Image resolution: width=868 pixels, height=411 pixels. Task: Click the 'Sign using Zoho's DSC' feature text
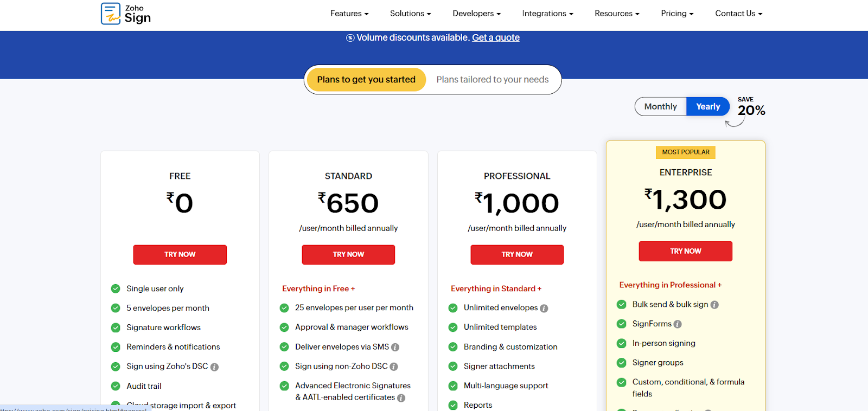pyautogui.click(x=167, y=367)
